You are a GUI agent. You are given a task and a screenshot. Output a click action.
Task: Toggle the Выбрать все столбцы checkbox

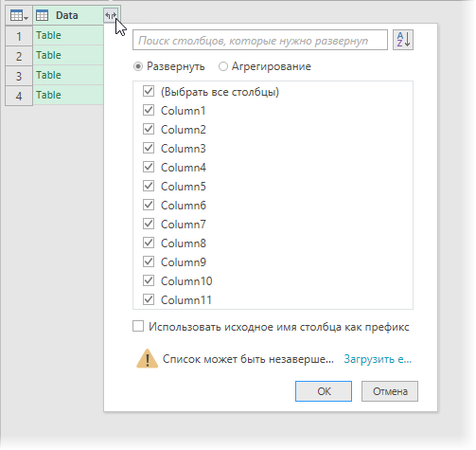pyautogui.click(x=149, y=91)
